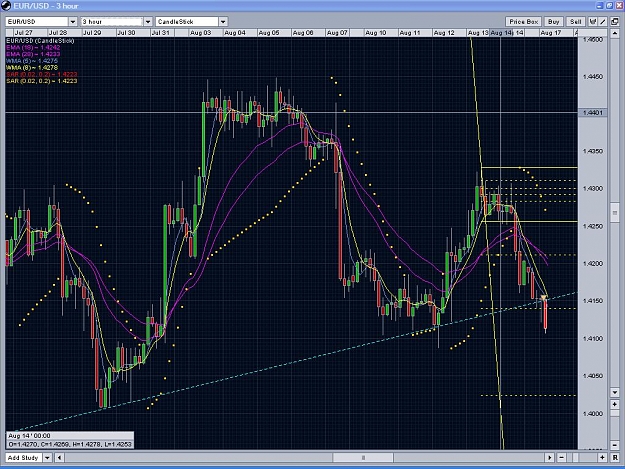Screen dimensions: 625x469
Task: Restore the EUR/USD chart window
Action: click(x=609, y=6)
